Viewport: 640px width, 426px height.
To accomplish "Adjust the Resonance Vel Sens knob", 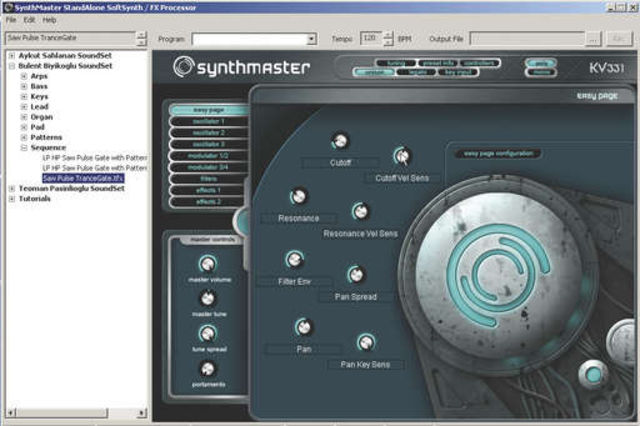I will 360,211.
